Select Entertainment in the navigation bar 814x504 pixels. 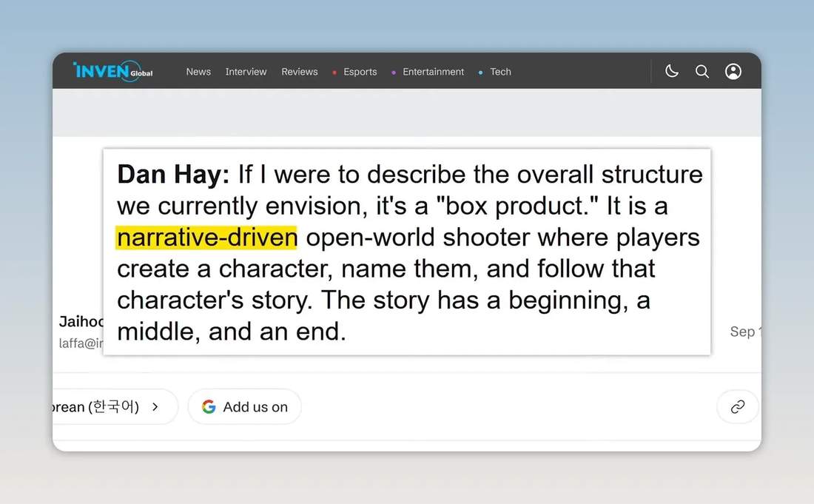point(433,72)
